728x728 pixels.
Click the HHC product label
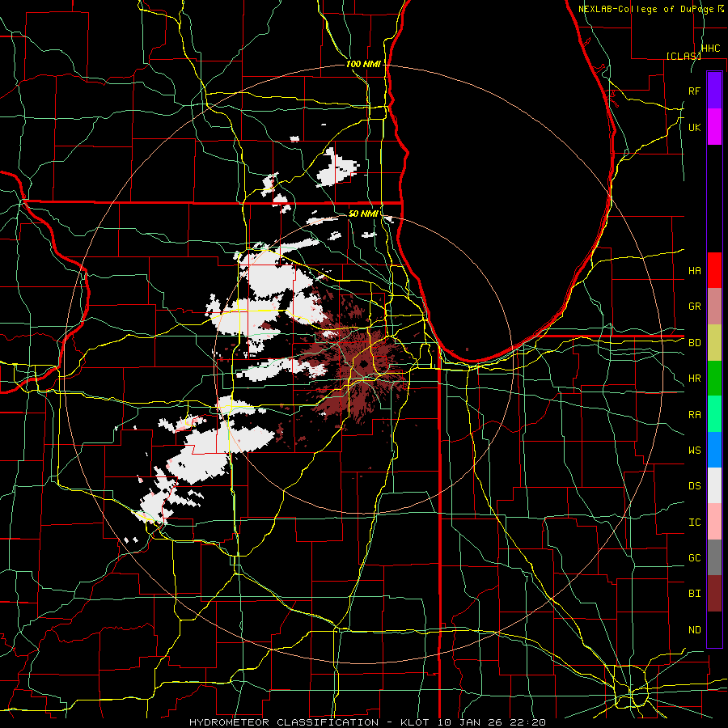pyautogui.click(x=711, y=49)
